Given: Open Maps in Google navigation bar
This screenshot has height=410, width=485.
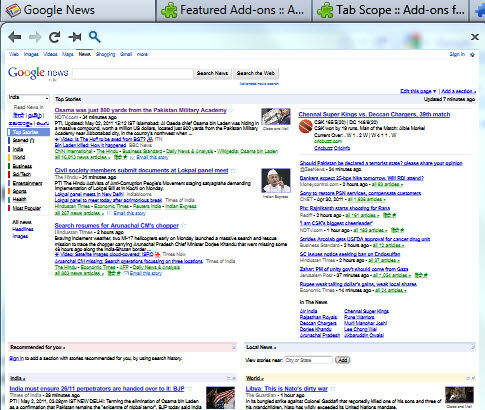Looking at the screenshot, I should [x=68, y=54].
